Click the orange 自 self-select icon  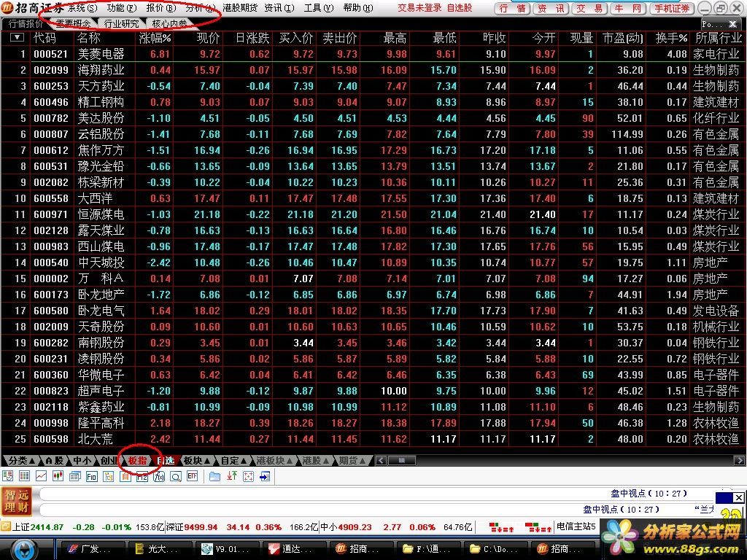125,476
